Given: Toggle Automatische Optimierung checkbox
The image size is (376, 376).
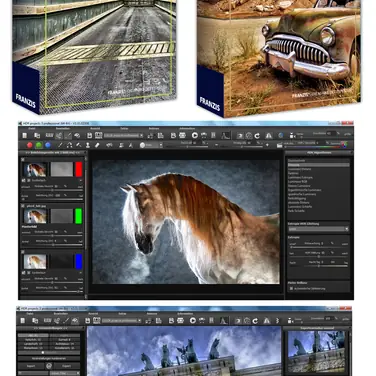Looking at the screenshot, I should [x=291, y=289].
